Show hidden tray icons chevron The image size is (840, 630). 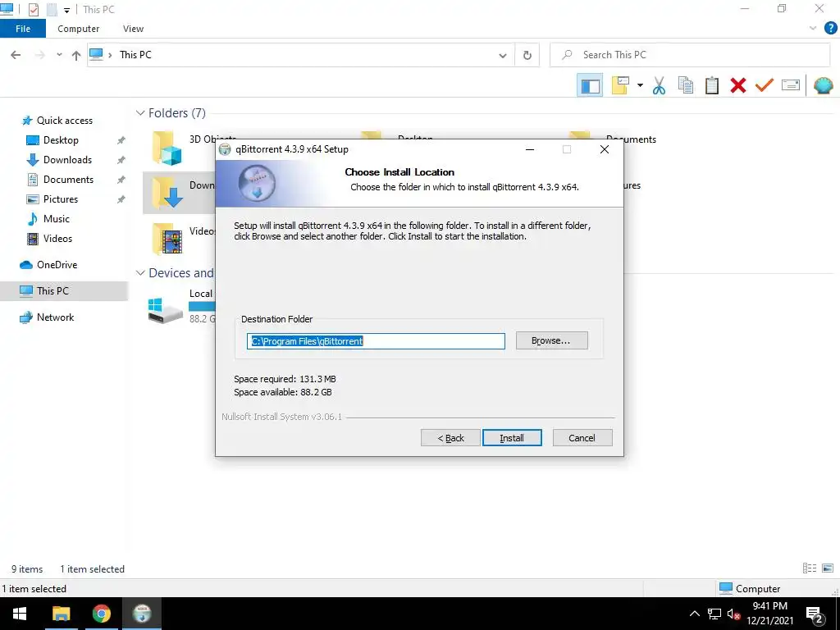click(x=694, y=614)
